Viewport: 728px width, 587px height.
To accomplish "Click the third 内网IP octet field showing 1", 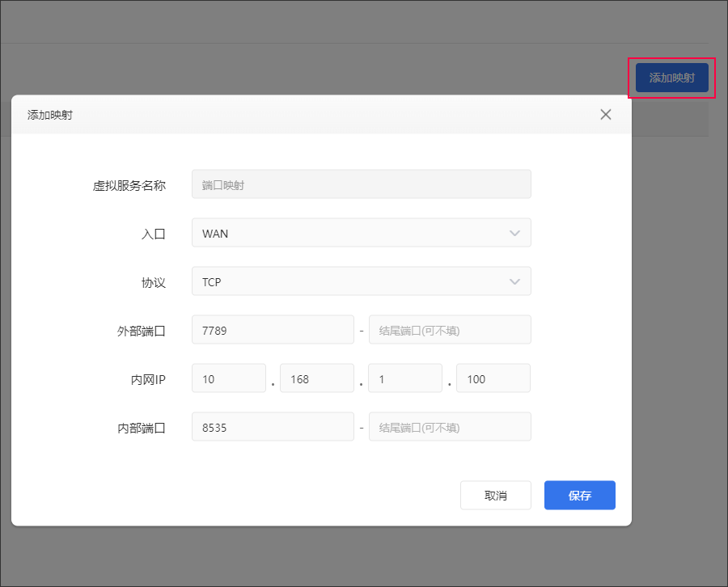I will point(405,378).
